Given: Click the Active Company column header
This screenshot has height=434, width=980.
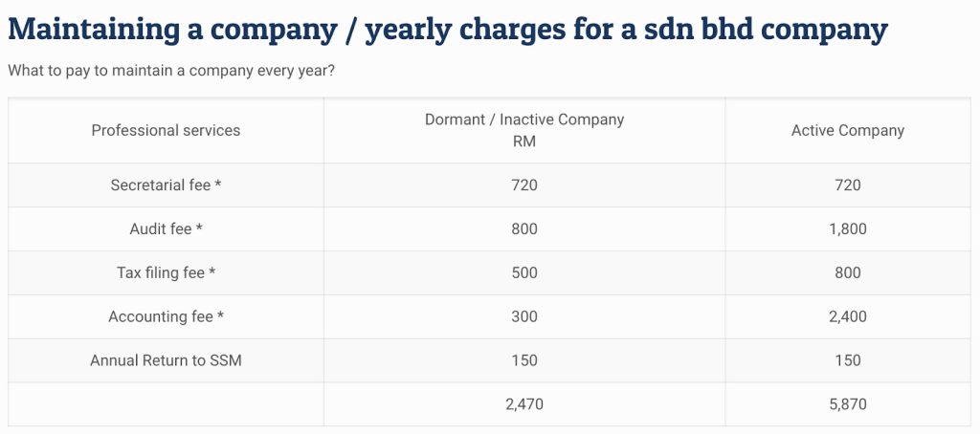Looking at the screenshot, I should [847, 130].
